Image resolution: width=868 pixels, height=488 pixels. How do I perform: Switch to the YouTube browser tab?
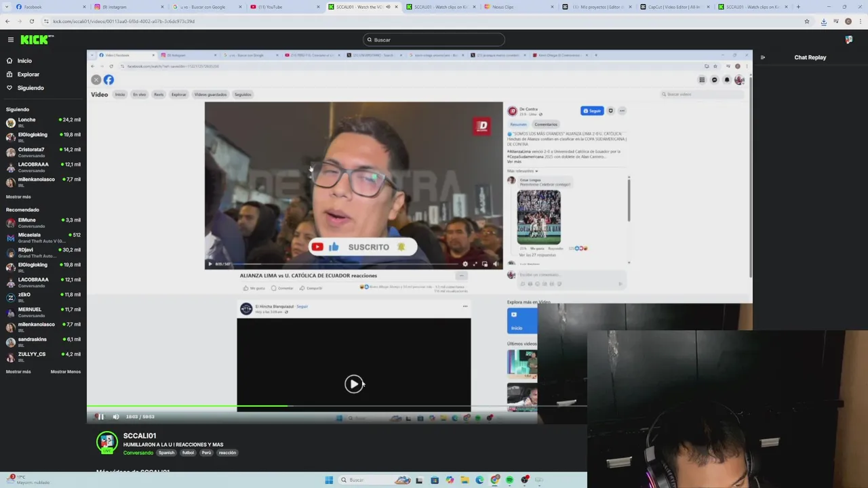(285, 7)
